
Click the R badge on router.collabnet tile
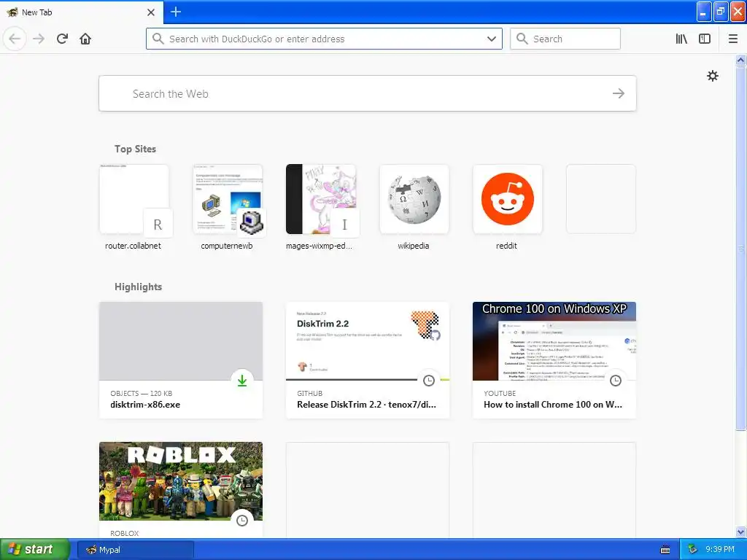point(158,224)
